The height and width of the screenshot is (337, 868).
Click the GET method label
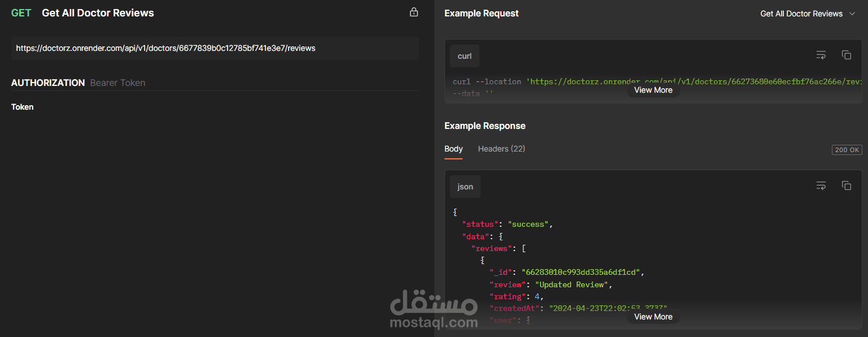(21, 13)
